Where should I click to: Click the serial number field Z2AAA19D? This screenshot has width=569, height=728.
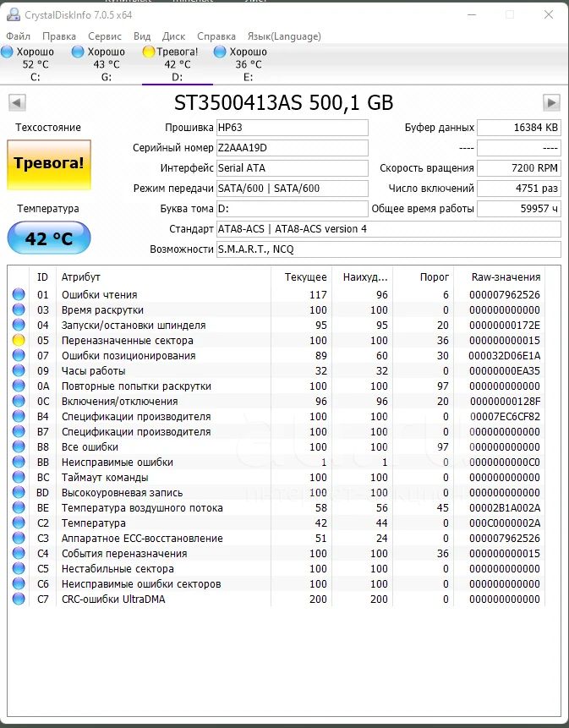coord(293,148)
